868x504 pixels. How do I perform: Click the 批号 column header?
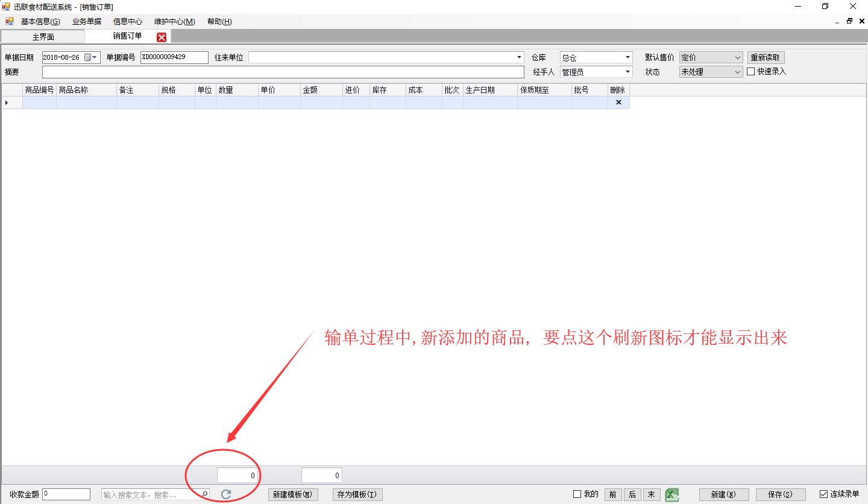[x=590, y=90]
